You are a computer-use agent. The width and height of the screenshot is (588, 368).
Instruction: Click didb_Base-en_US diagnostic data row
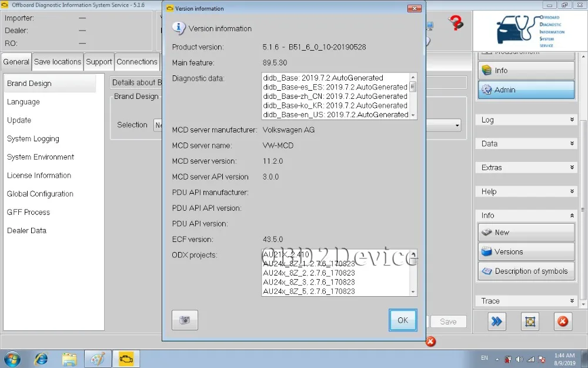335,115
